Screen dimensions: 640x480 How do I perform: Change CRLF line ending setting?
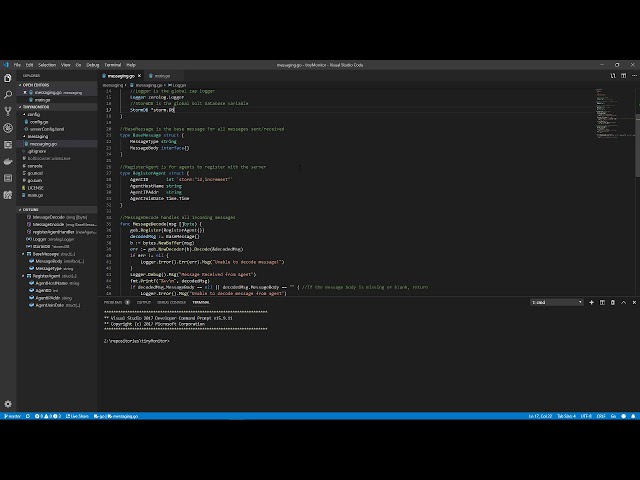coord(601,416)
